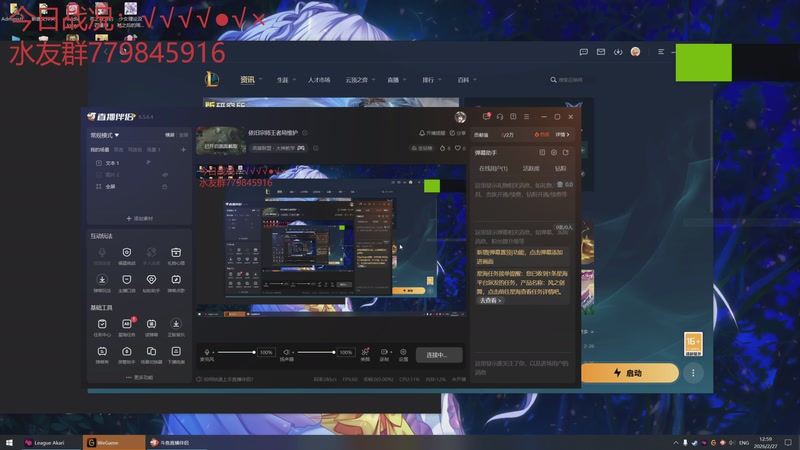
Task: Adjust the microphone volume slider
Action: [236, 352]
